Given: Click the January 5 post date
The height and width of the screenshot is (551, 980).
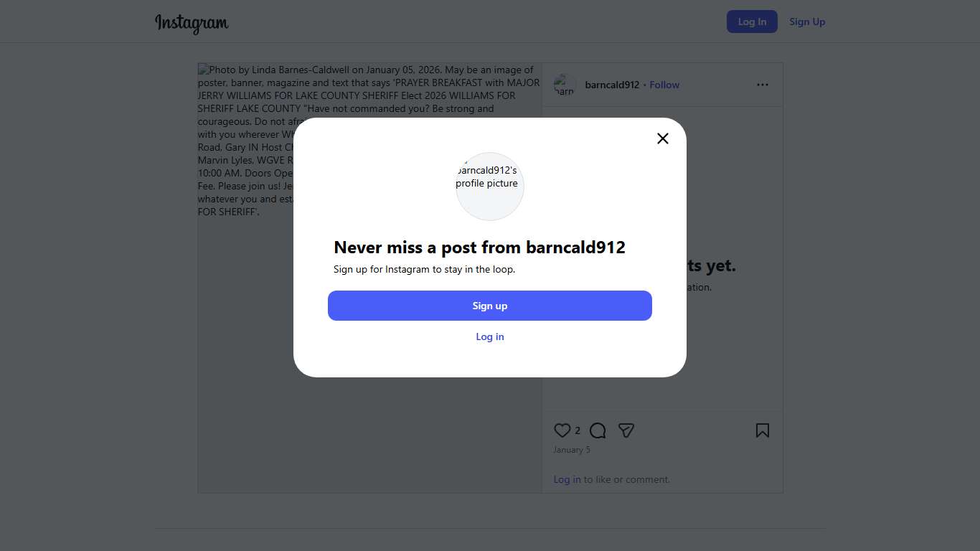Looking at the screenshot, I should (x=572, y=450).
